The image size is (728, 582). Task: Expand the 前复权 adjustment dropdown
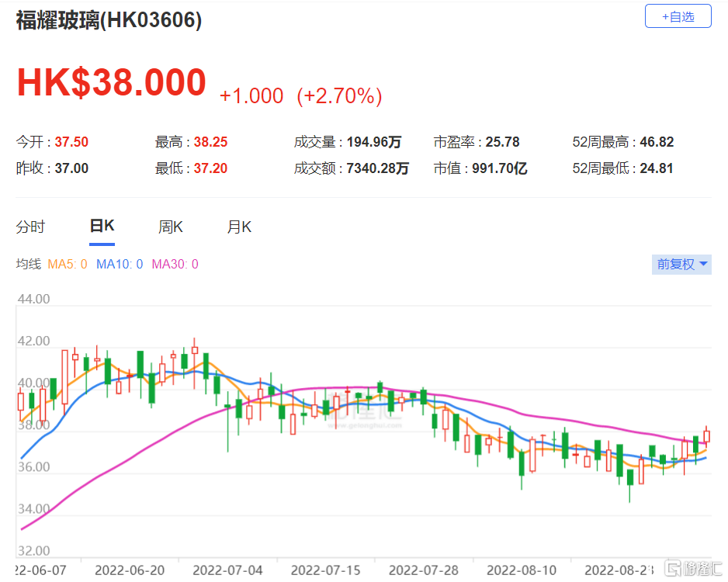[681, 264]
